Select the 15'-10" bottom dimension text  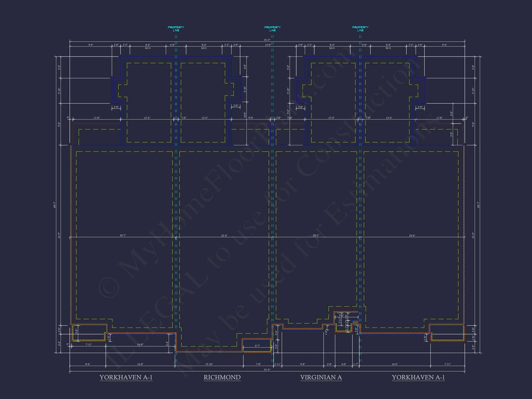point(209,364)
